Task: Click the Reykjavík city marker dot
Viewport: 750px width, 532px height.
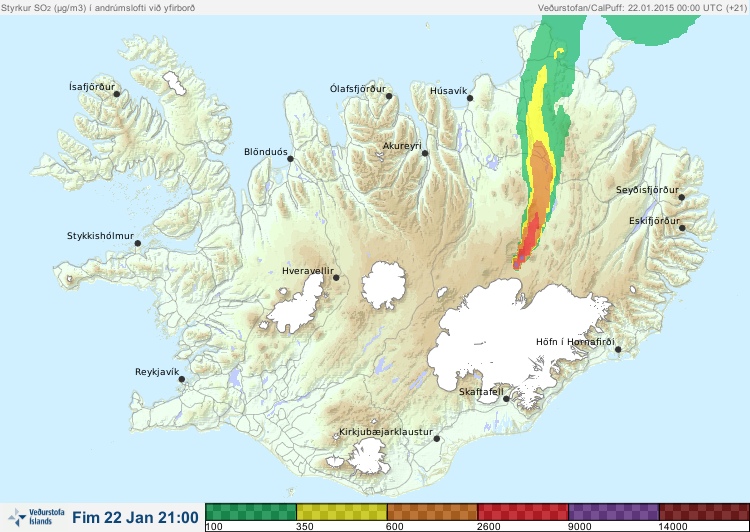Action: pos(182,379)
